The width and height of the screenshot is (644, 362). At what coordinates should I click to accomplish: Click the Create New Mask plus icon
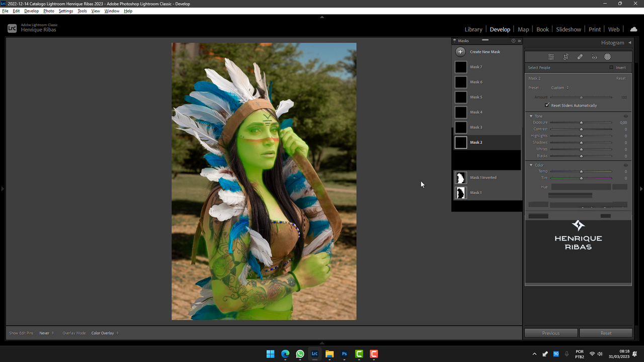tap(460, 52)
